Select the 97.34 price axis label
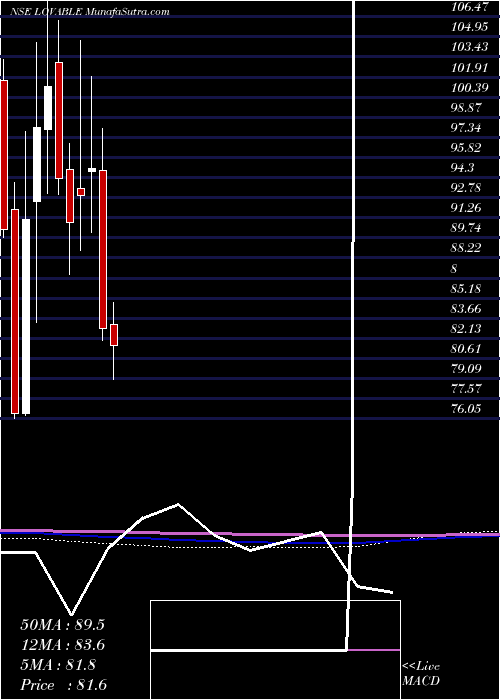The image size is (500, 700). tap(467, 128)
